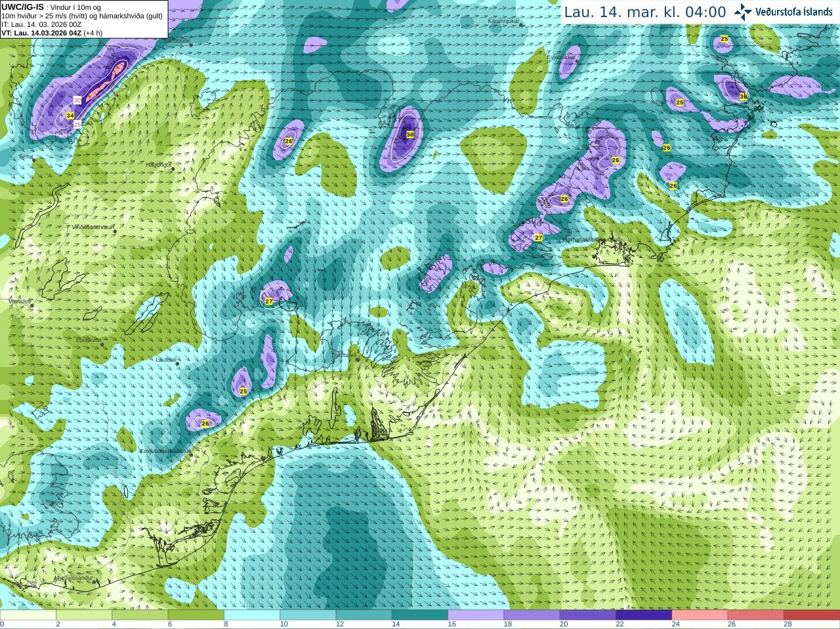Click the legend scale tick value 16

452,624
